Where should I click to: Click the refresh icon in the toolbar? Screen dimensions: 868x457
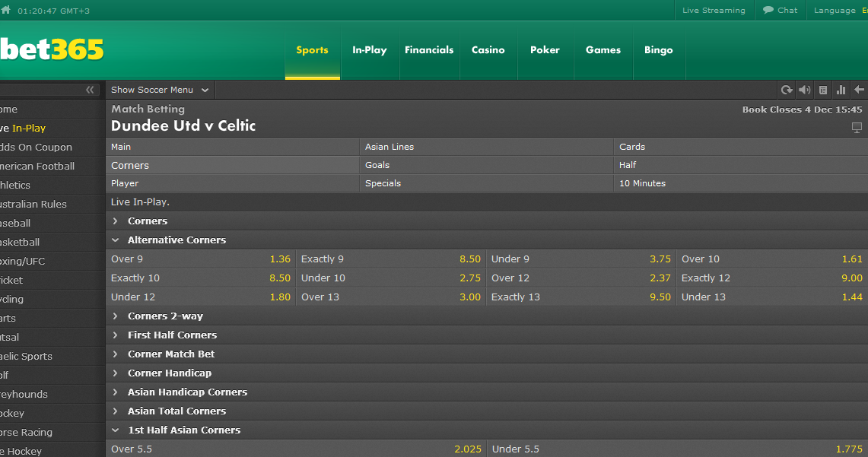[x=786, y=90]
